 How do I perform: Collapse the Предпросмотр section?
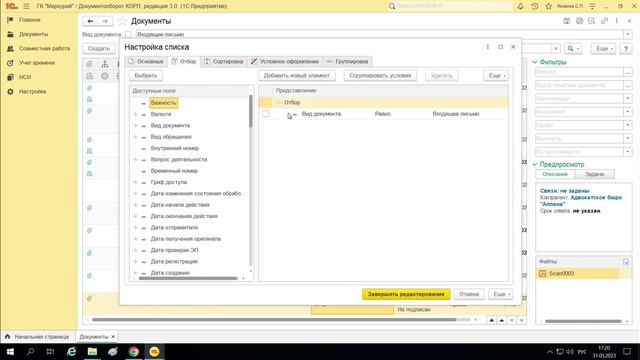[535, 164]
